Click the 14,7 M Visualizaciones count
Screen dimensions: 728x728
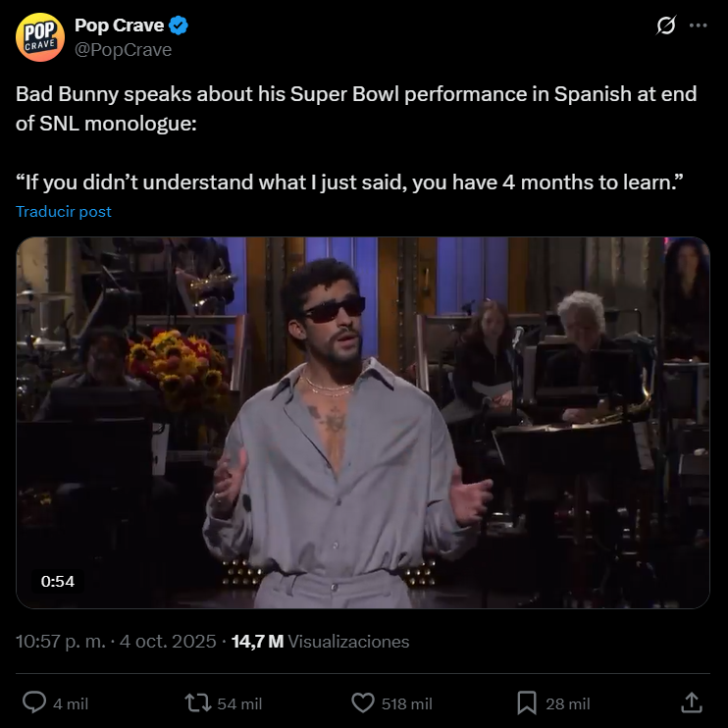tap(321, 642)
